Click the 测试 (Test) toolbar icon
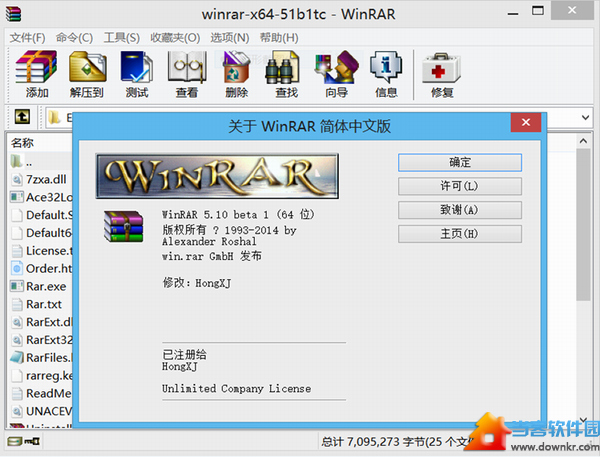600x457 pixels. tap(137, 67)
